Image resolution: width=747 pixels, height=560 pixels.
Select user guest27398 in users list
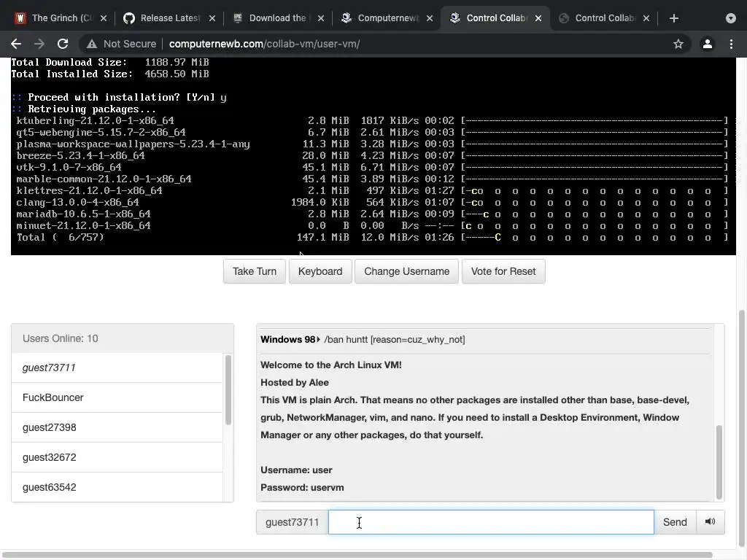click(117, 427)
